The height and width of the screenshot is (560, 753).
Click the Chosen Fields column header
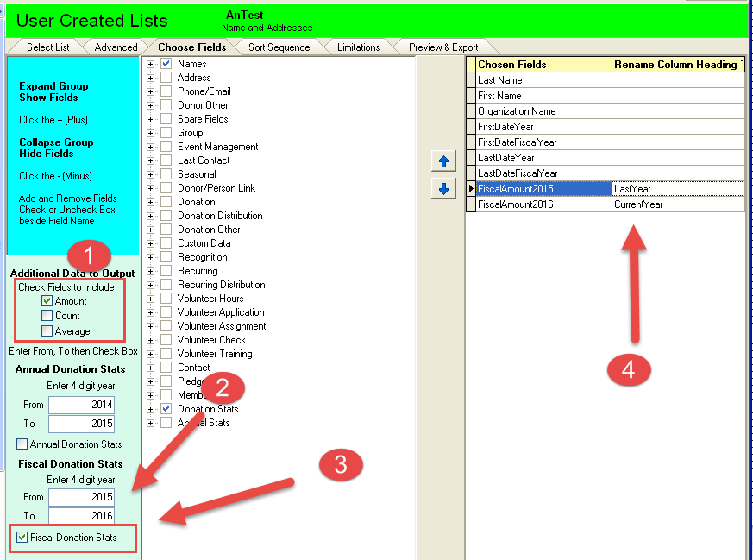coord(543,65)
